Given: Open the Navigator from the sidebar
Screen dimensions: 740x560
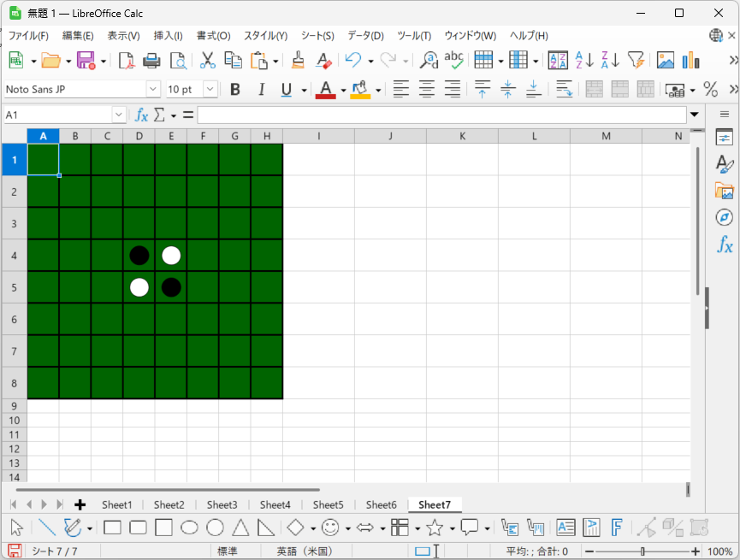Looking at the screenshot, I should click(x=724, y=217).
